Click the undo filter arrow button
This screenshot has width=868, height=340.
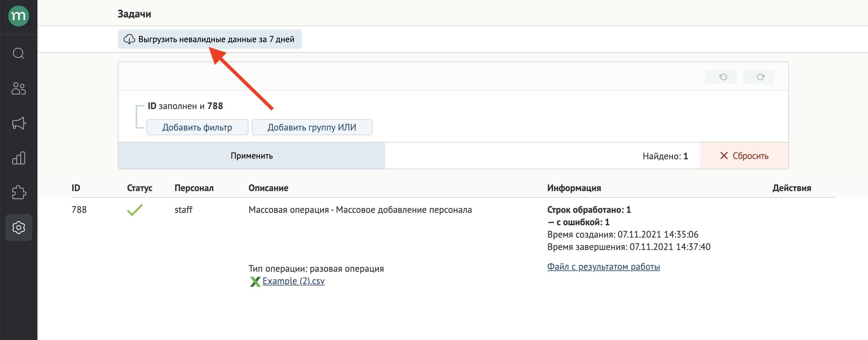[x=721, y=77]
